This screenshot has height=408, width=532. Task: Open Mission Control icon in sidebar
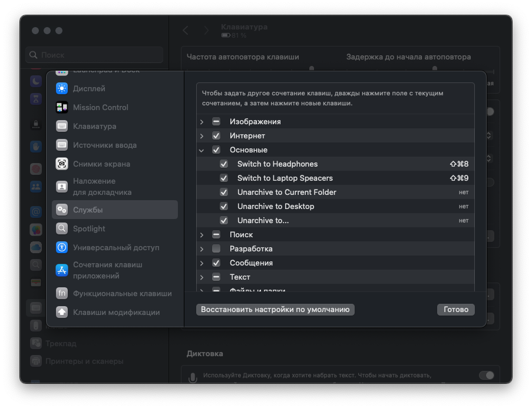tap(62, 107)
